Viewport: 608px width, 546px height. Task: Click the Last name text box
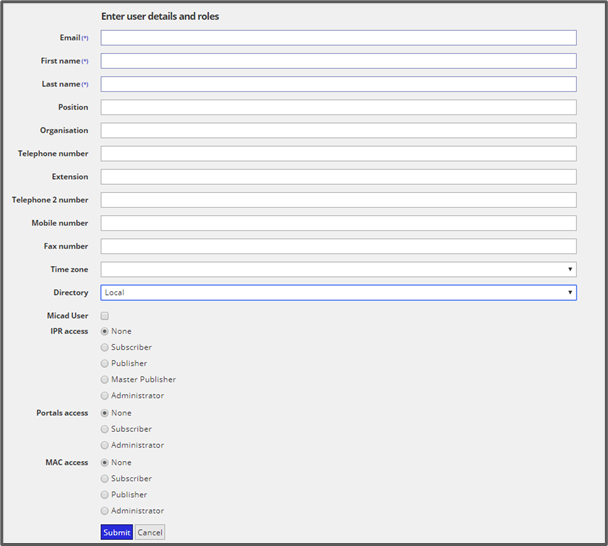338,84
